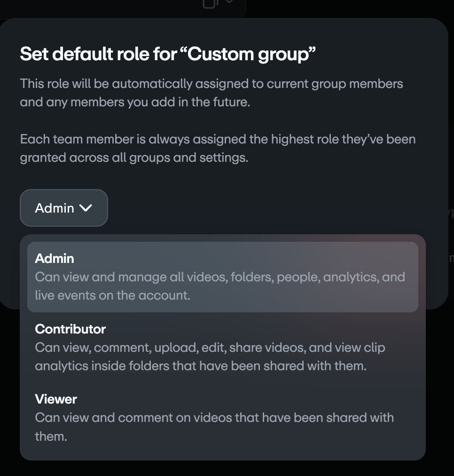Screen dimensions: 454x476
Task: Click the small chevron at the top edge
Action: click(x=229, y=2)
